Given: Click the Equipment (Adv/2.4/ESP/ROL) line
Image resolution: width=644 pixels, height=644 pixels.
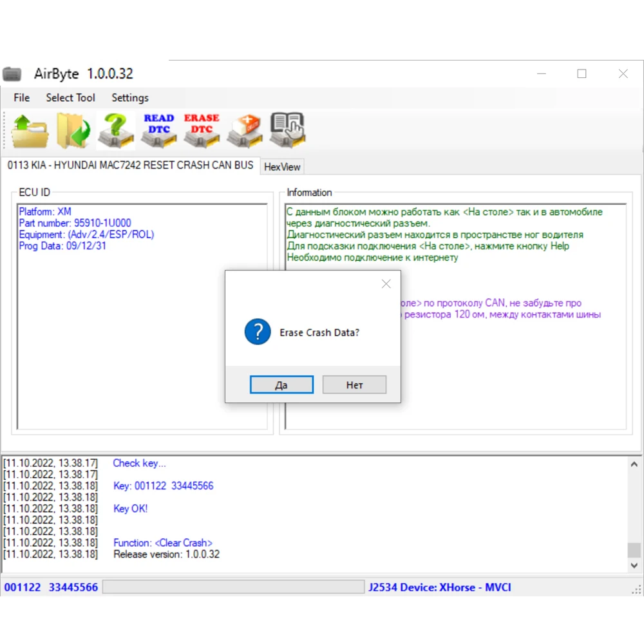Looking at the screenshot, I should coord(87,234).
